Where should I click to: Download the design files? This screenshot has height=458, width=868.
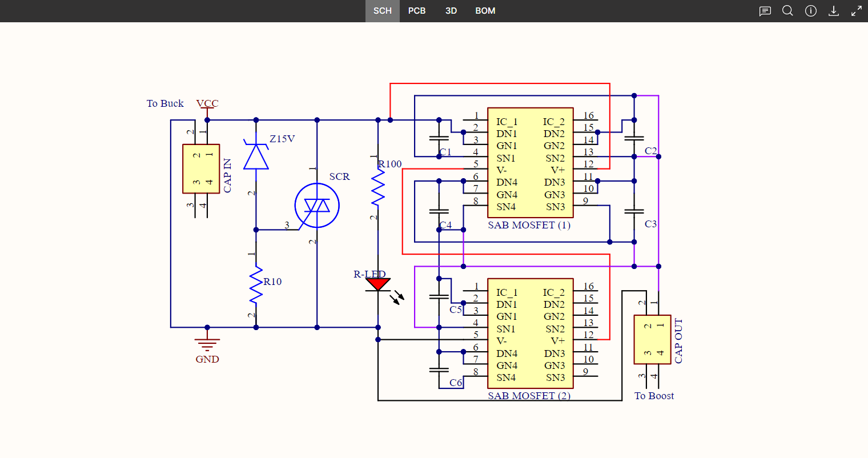(834, 10)
